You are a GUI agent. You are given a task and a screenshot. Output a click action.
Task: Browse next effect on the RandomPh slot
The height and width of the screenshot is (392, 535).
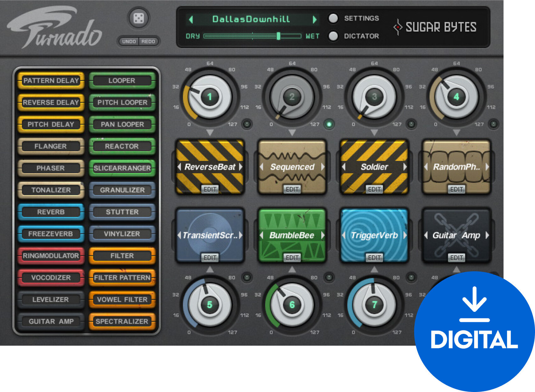pos(487,167)
